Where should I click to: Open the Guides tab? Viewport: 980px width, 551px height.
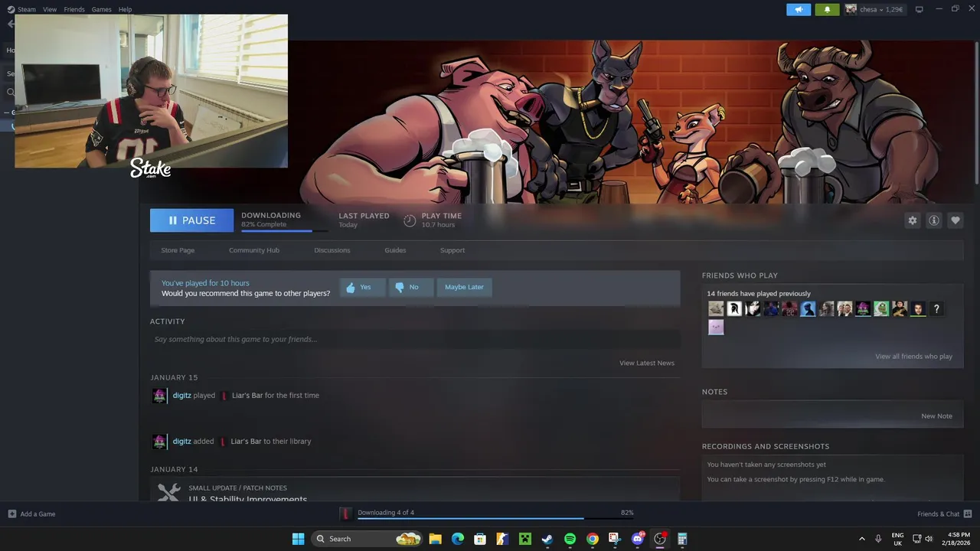[395, 250]
